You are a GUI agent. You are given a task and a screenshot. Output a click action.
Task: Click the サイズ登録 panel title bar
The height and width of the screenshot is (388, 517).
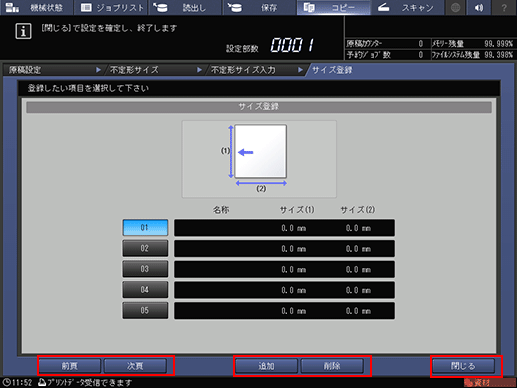(x=259, y=107)
